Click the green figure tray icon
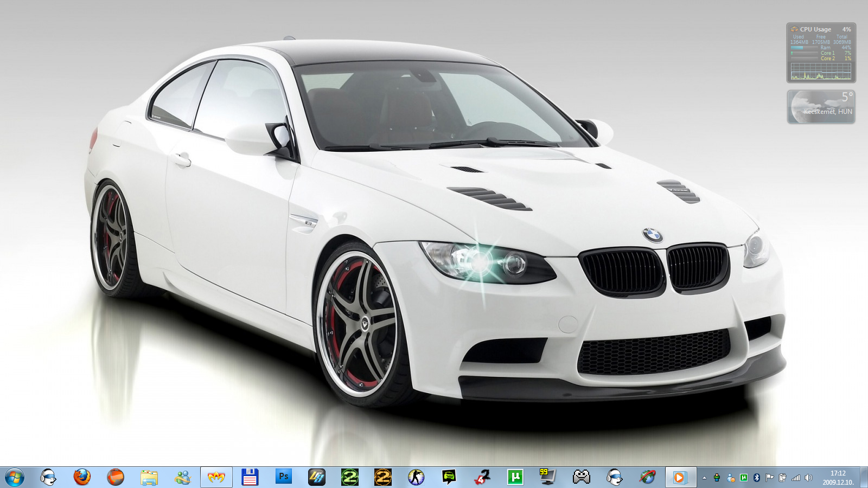Image resolution: width=868 pixels, height=488 pixels. 717,478
